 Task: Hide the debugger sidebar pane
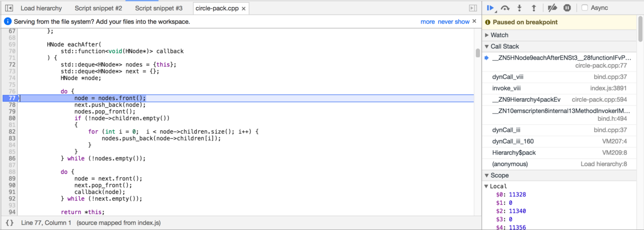tap(473, 8)
